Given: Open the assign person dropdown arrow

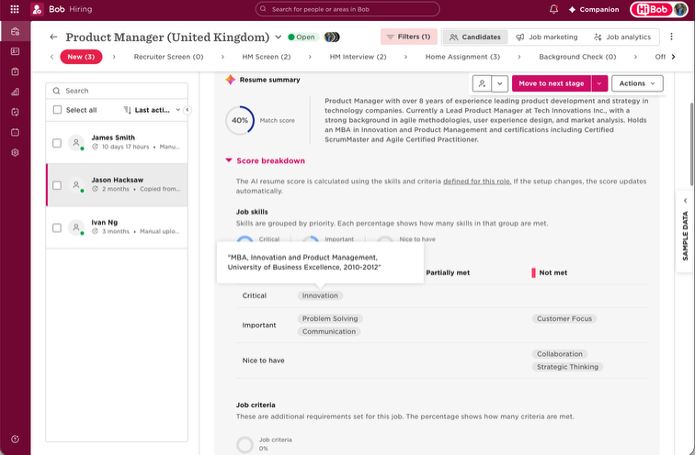Looking at the screenshot, I should click(x=500, y=83).
